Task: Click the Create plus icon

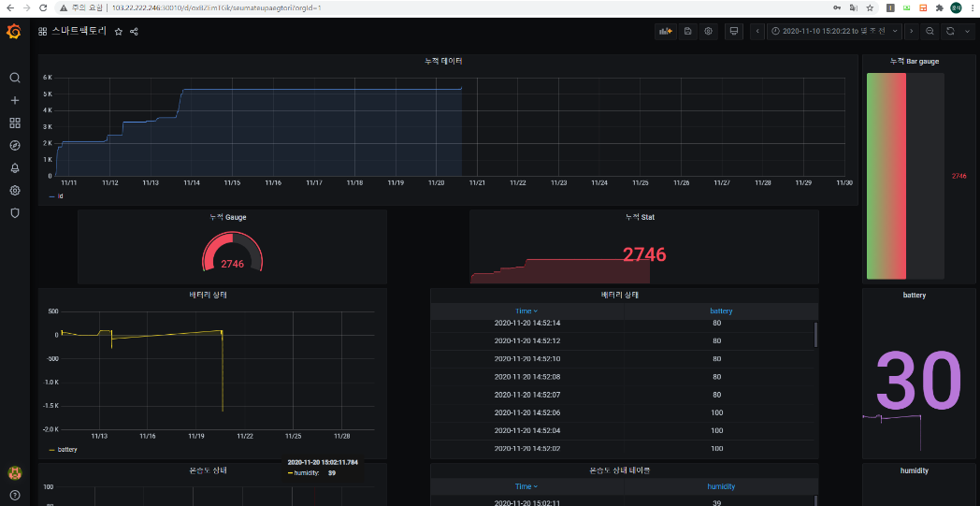Action: pyautogui.click(x=15, y=100)
